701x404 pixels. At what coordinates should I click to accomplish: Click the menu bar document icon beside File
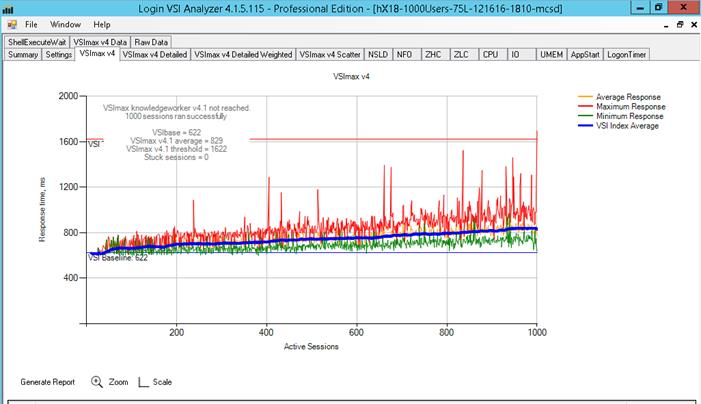12,25
